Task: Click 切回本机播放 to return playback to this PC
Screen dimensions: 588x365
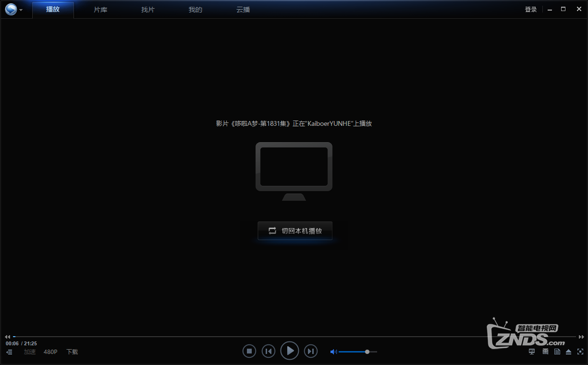Action: pyautogui.click(x=295, y=231)
